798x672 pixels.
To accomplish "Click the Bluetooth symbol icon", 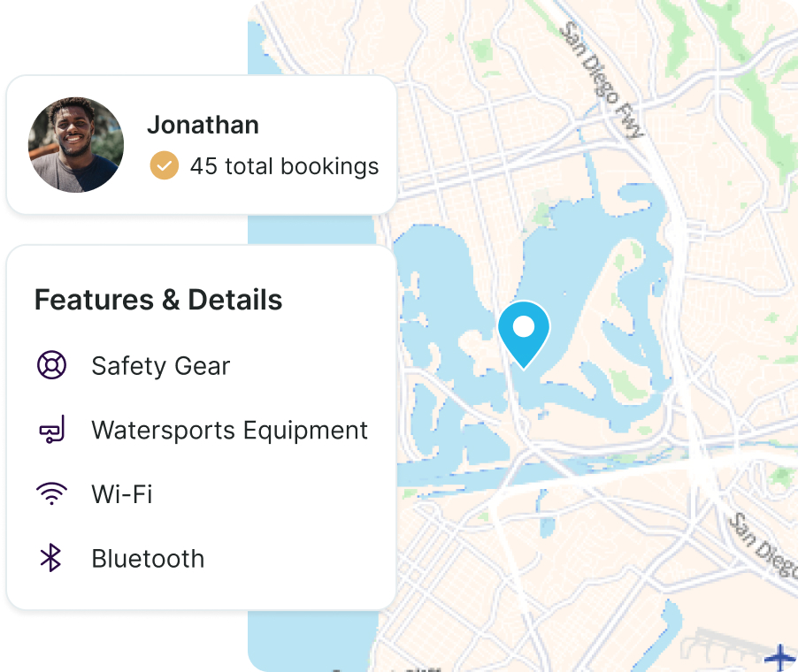I will click(52, 558).
